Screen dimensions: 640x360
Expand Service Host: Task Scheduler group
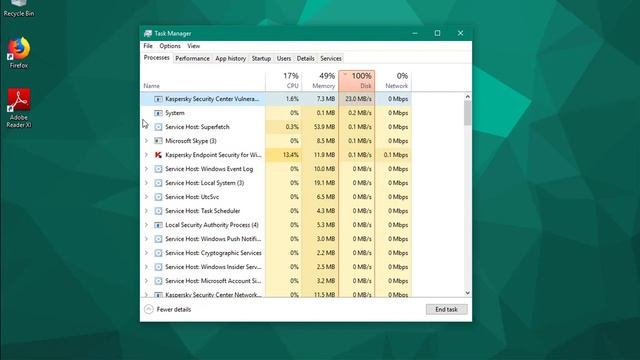[147, 211]
